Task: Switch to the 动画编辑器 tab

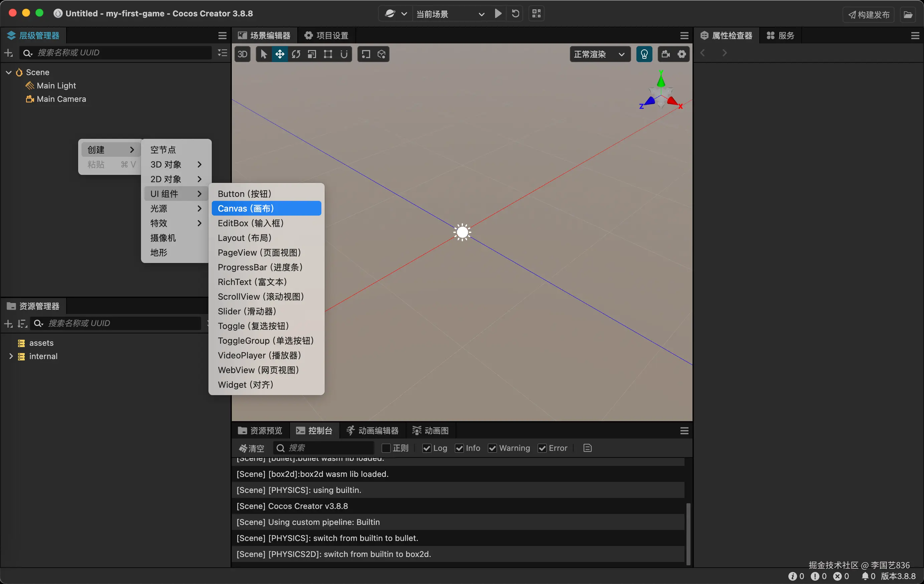Action: click(371, 430)
